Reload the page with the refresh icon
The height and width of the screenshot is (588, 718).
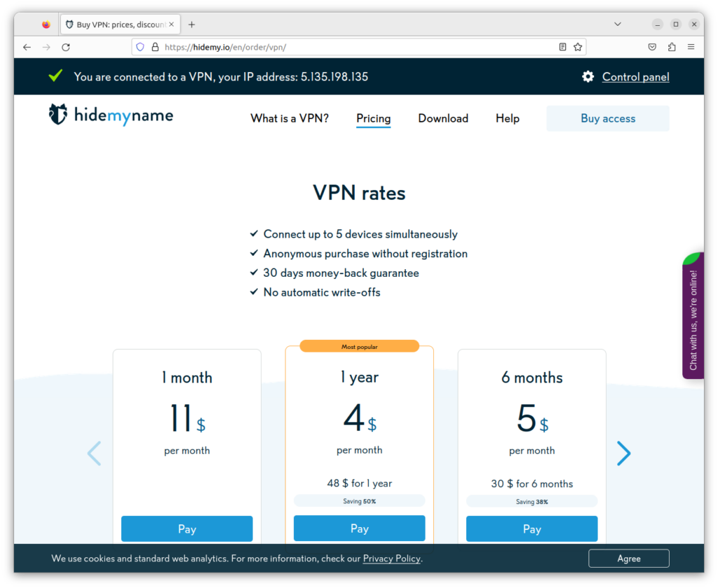click(66, 47)
